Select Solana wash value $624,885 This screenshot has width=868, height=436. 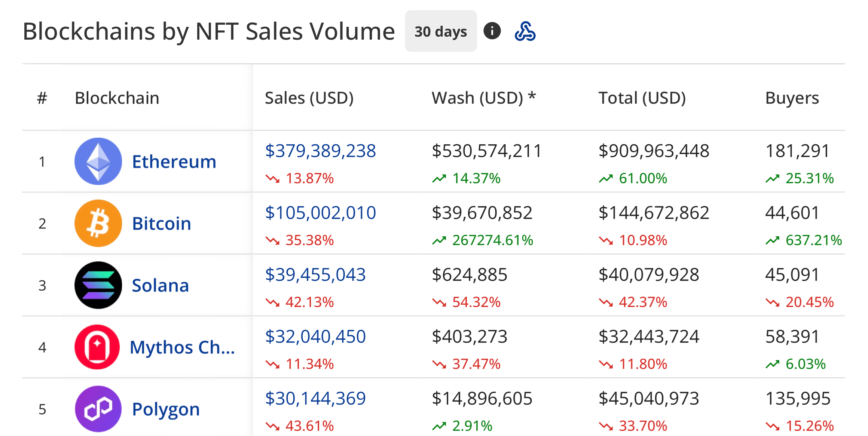tap(470, 275)
